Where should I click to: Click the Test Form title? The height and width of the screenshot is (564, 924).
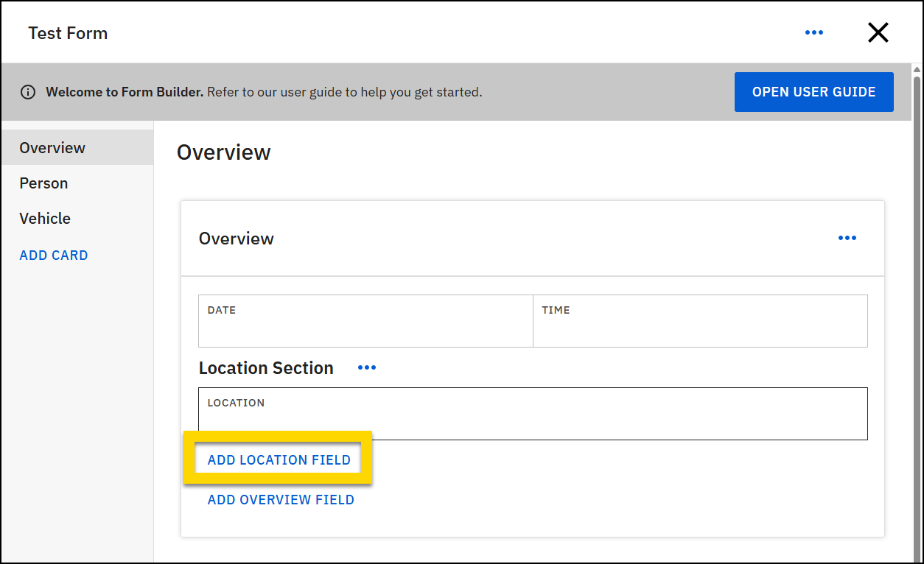(68, 32)
